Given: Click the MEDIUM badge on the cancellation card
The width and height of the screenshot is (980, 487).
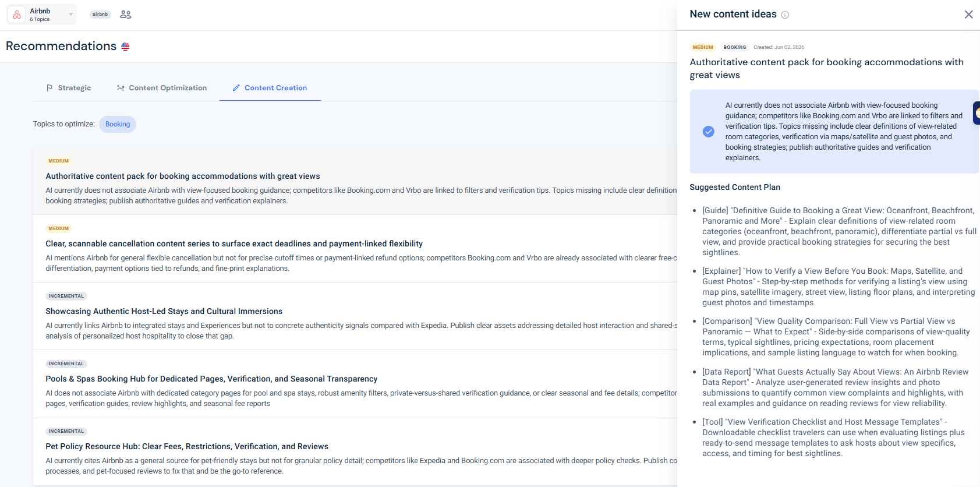Looking at the screenshot, I should pyautogui.click(x=59, y=228).
